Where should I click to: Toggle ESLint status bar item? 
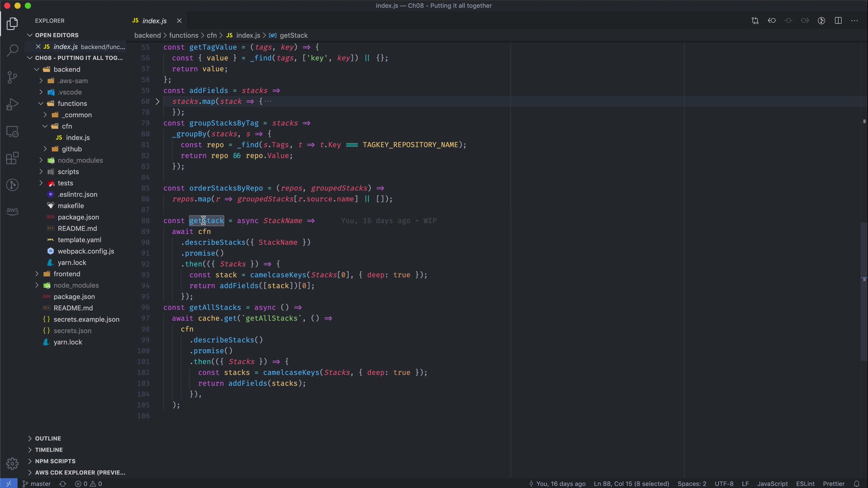(805, 483)
